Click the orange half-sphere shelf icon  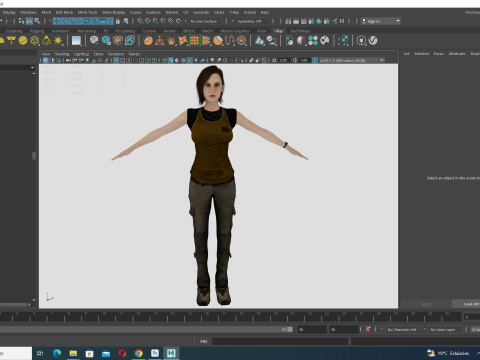click(x=148, y=41)
